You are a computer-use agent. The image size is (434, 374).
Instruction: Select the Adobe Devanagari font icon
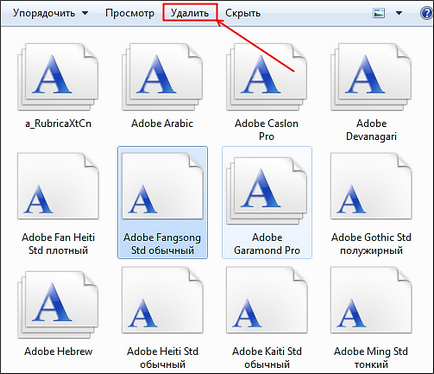371,77
